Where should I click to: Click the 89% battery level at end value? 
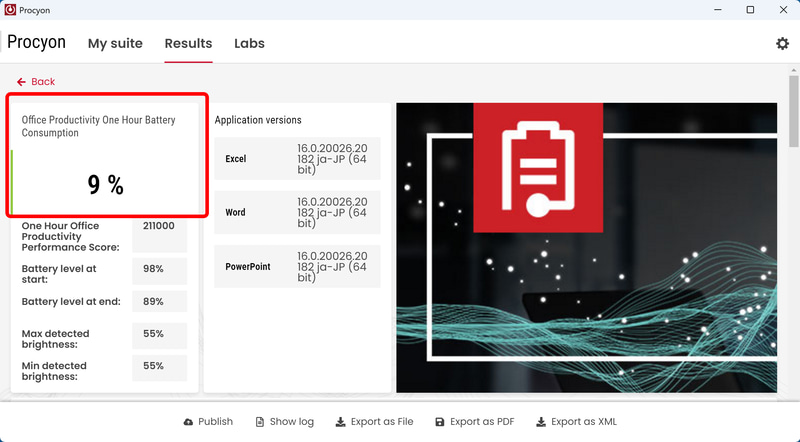pyautogui.click(x=153, y=302)
